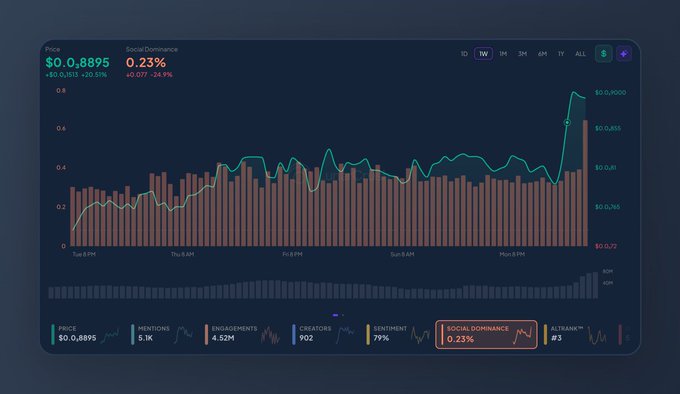Screen dimensions: 680x394
Task: Choose the SENTIMENT metric card
Action: click(x=398, y=334)
